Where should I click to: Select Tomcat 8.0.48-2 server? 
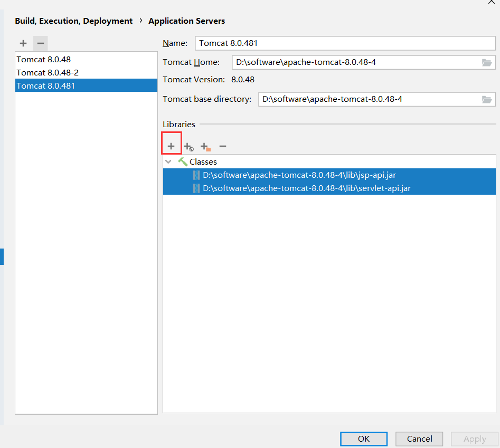tap(86, 73)
